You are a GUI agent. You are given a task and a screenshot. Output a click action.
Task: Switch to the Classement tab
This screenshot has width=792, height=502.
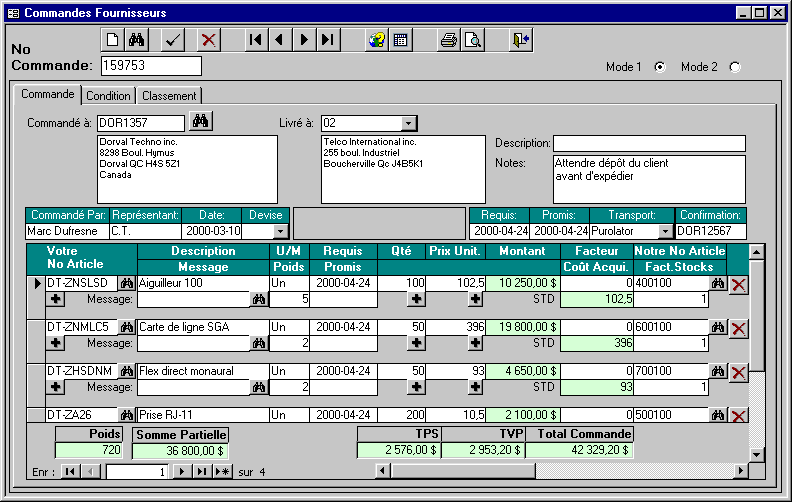(169, 95)
